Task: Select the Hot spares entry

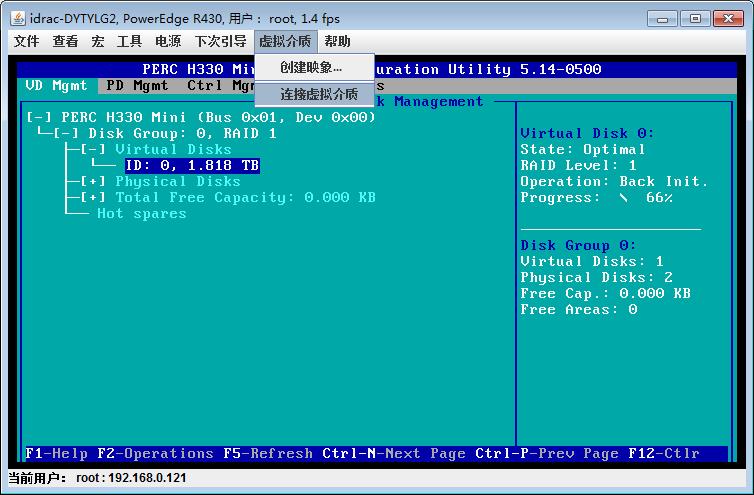Action: (x=141, y=214)
